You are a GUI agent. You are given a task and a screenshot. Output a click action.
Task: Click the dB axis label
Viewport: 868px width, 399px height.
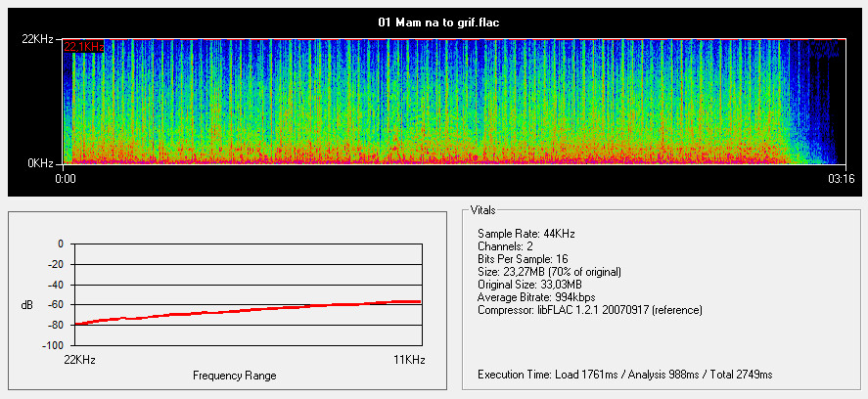coord(26,305)
